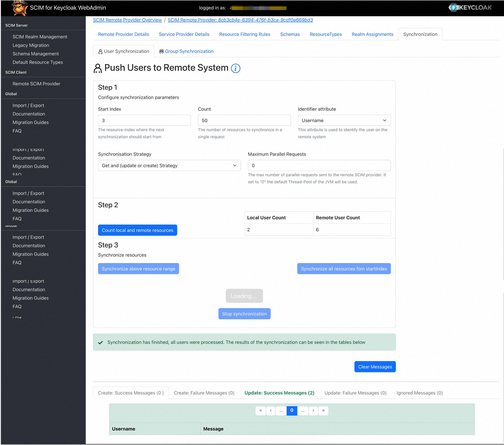Open SCIM Remote Provider Overview breadcrumb link
Image resolution: width=504 pixels, height=445 pixels.
(127, 20)
